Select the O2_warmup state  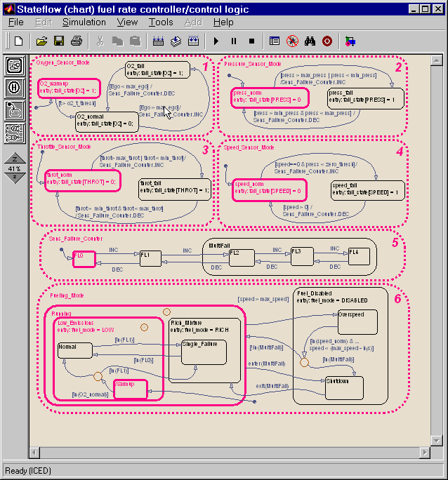click(x=70, y=88)
